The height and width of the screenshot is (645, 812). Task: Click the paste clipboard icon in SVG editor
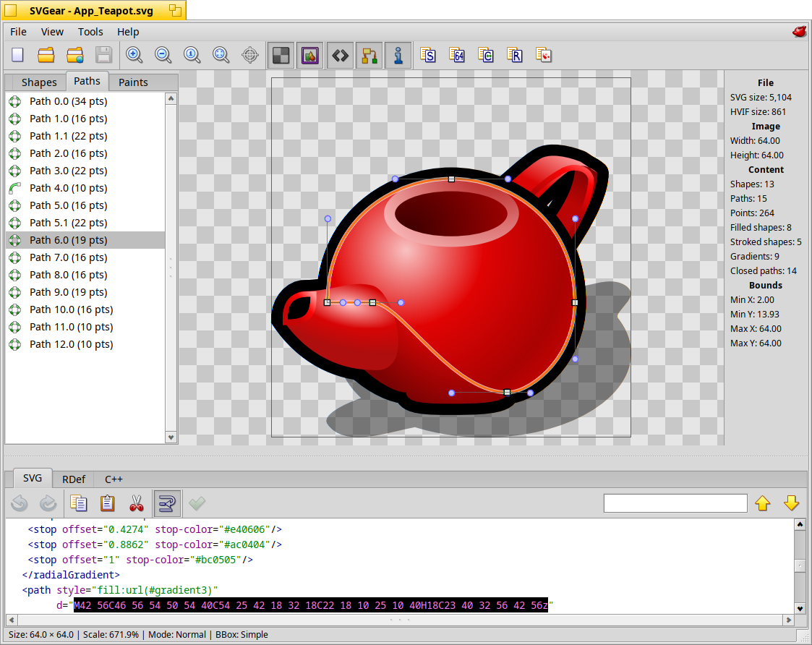coord(108,503)
